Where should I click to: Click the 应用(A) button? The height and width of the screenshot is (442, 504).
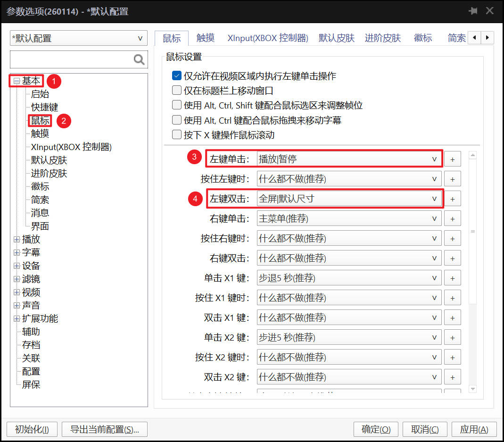tap(474, 429)
